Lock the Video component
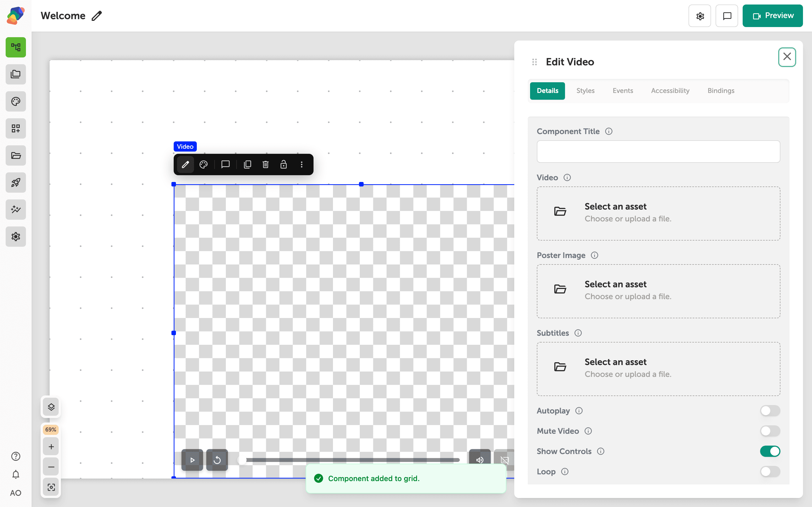Screen dimensions: 812x507 click(284, 164)
